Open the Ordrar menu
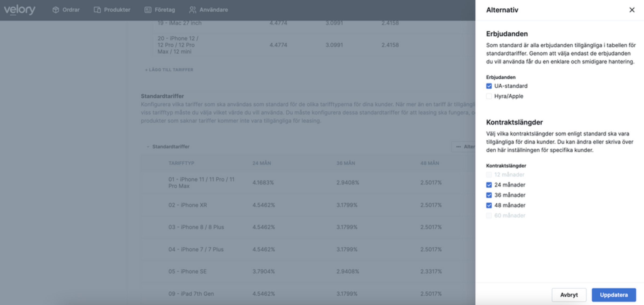This screenshot has height=305, width=644. pos(66,10)
